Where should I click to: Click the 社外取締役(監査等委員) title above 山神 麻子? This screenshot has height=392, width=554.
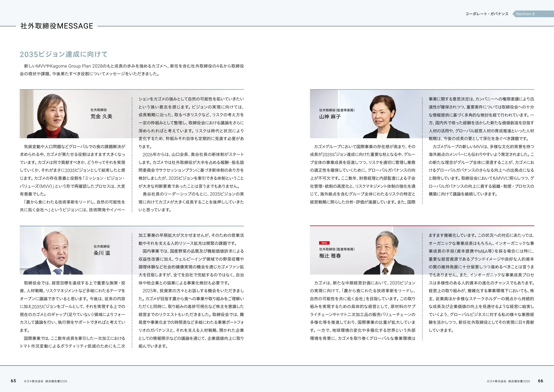tap(337, 110)
